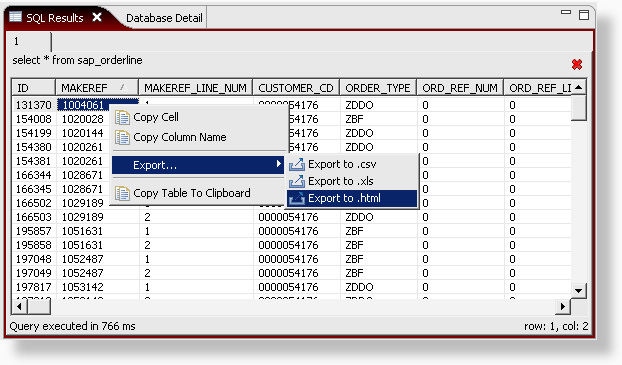Click the SQL Results table icon

[15, 17]
